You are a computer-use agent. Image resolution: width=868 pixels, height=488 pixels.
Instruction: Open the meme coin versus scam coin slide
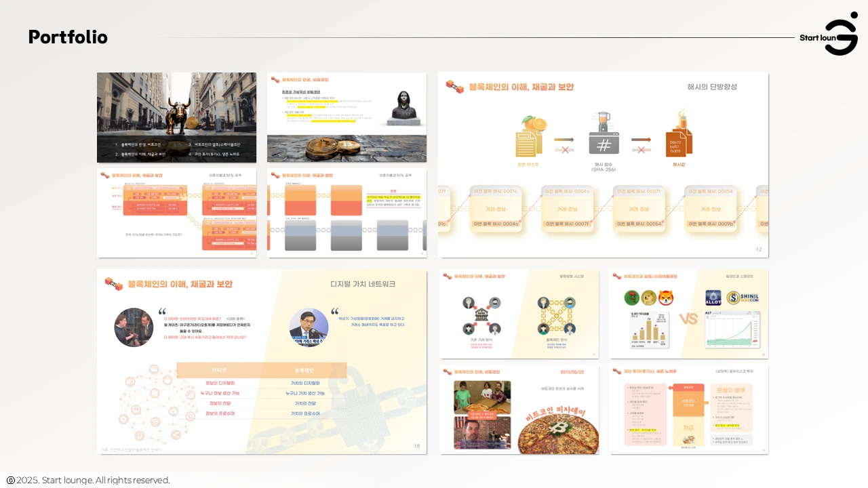click(x=688, y=314)
